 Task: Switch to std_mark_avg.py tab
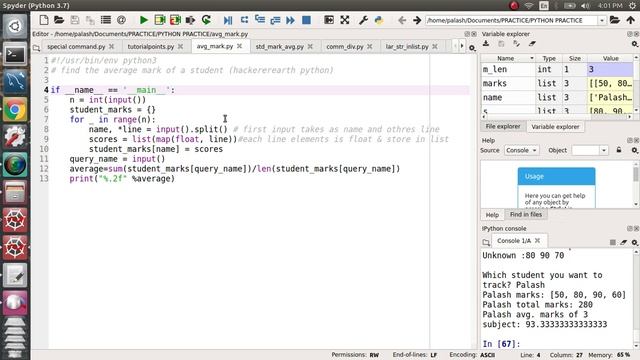[x=280, y=47]
